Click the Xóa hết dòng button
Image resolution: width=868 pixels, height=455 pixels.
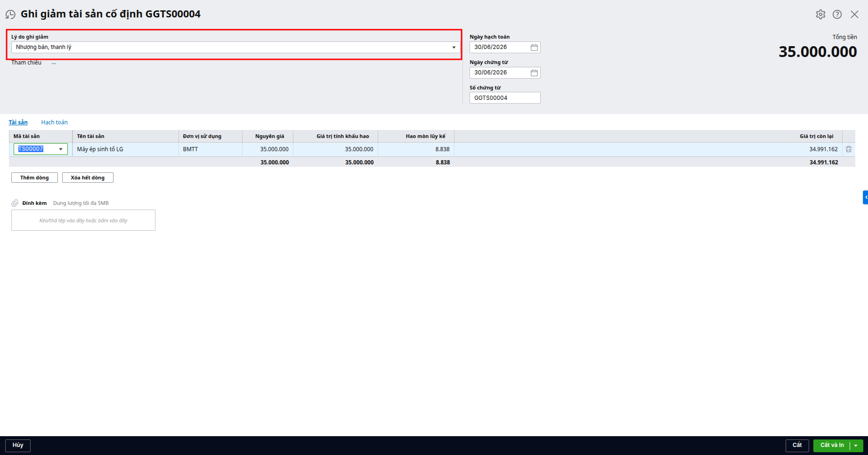(x=88, y=178)
